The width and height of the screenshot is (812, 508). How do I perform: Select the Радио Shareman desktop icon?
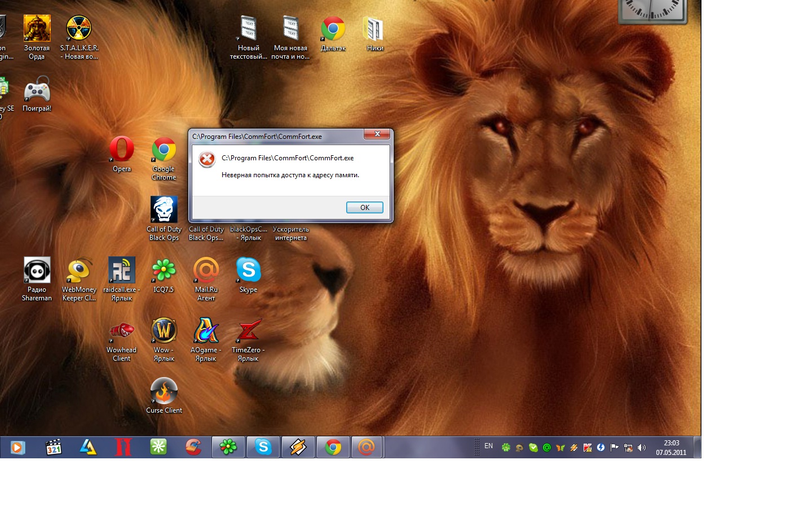pos(37,271)
